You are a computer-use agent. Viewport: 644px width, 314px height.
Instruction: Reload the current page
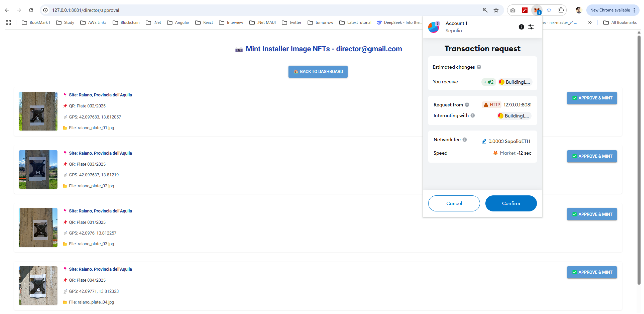31,10
